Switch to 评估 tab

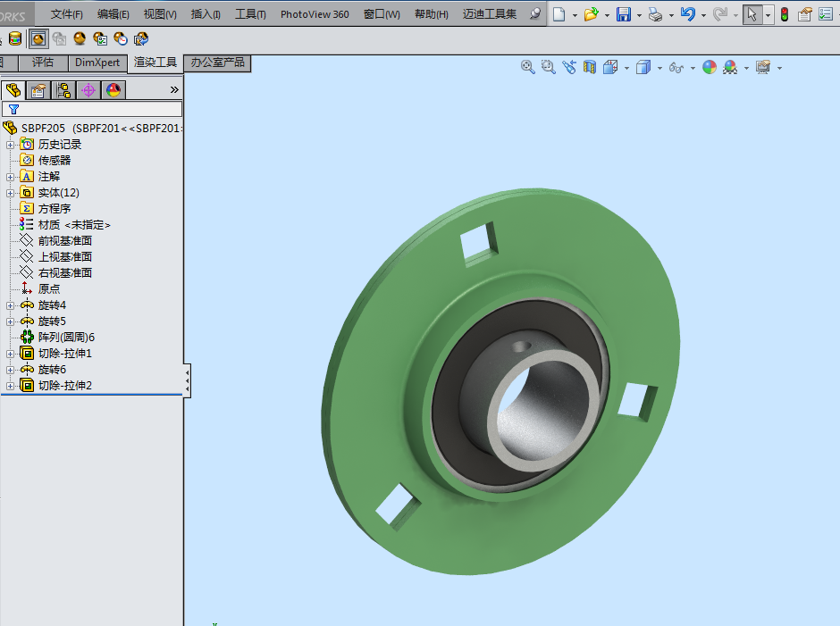[x=43, y=63]
